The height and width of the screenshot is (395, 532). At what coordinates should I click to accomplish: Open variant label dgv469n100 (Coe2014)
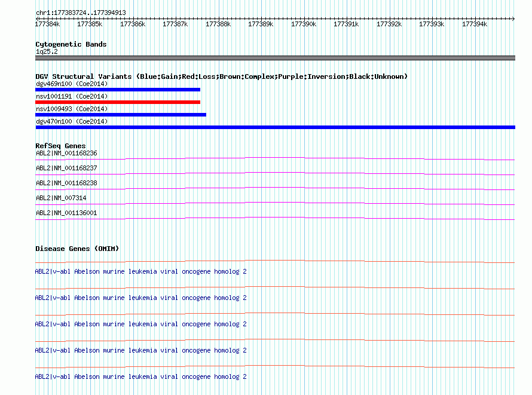pos(72,84)
